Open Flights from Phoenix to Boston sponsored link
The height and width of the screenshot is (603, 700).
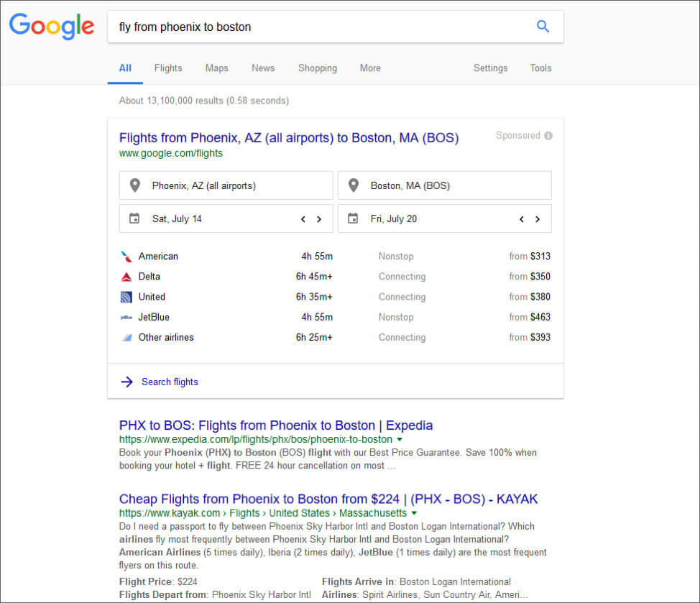(289, 138)
